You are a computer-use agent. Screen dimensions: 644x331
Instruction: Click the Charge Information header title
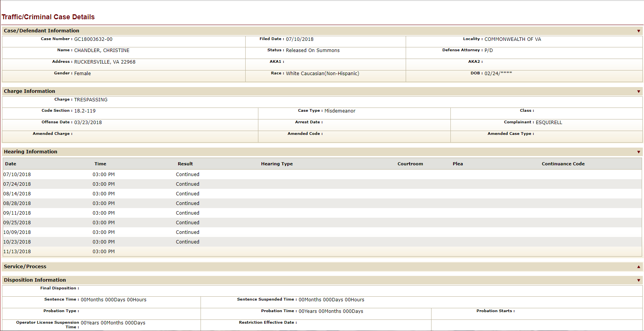pos(30,91)
